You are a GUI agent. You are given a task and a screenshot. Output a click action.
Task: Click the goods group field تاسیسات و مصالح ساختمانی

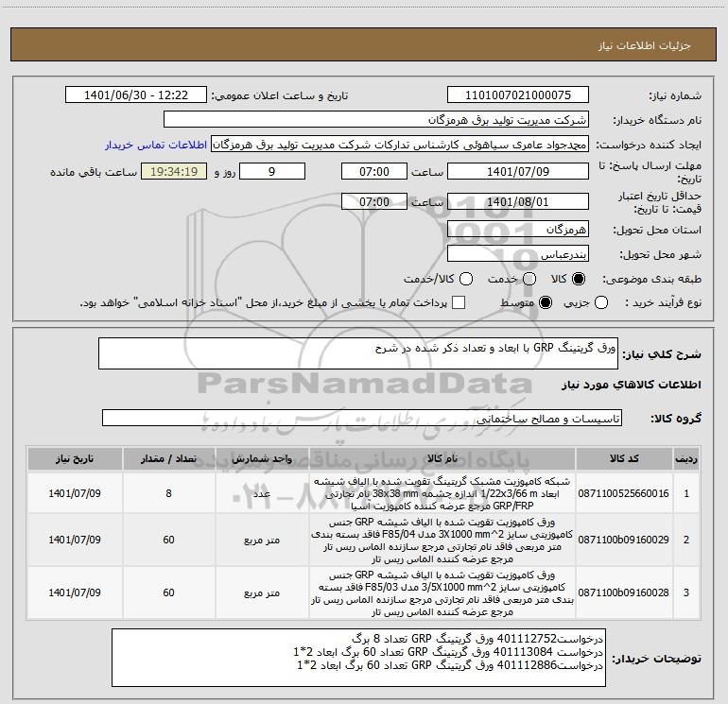(x=362, y=418)
